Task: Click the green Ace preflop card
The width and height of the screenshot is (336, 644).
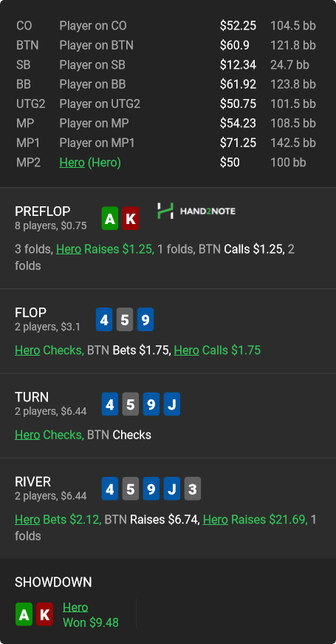Action: tap(110, 219)
